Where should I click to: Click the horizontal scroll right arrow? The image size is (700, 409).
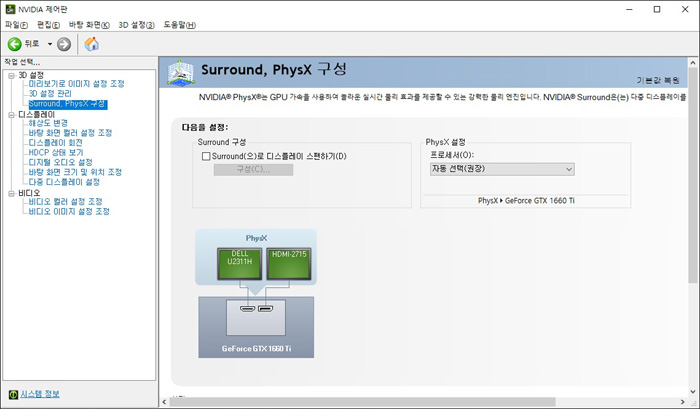[683, 402]
